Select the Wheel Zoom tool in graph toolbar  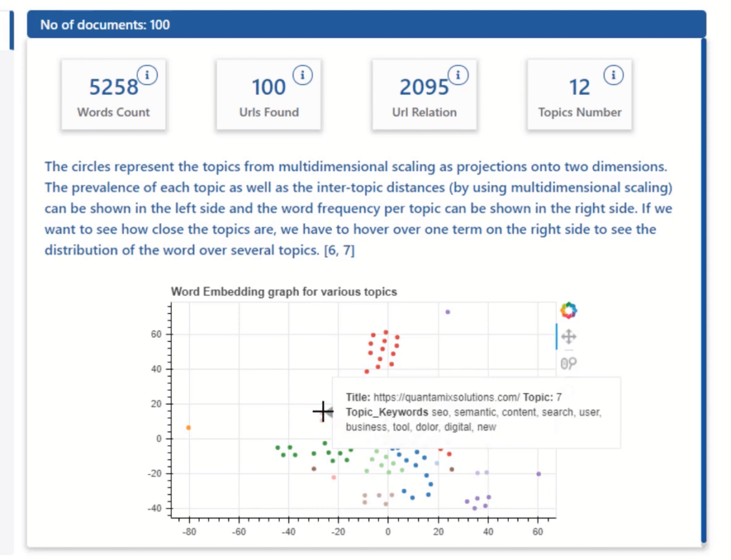pyautogui.click(x=569, y=363)
